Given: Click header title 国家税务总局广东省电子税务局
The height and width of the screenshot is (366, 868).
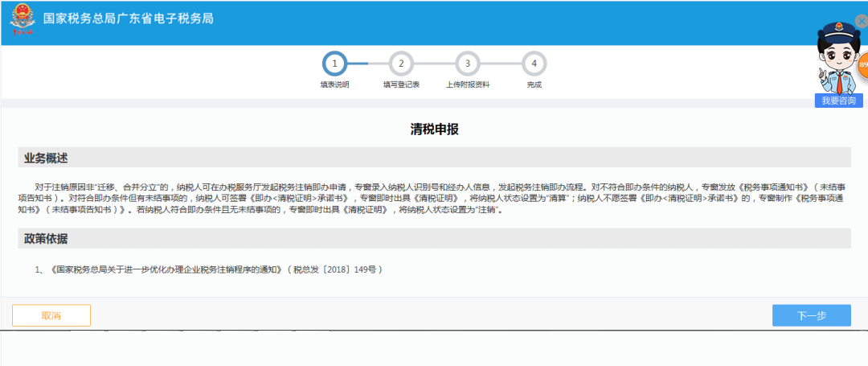Looking at the screenshot, I should tap(129, 19).
